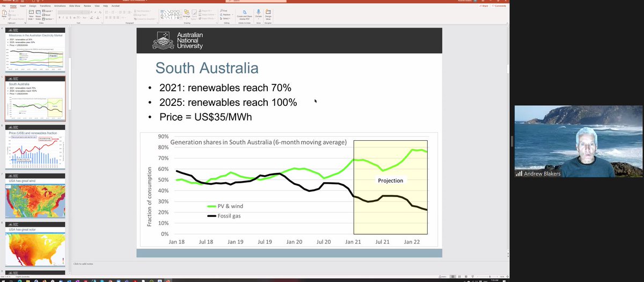Click the Search box in title bar

[255, 1]
